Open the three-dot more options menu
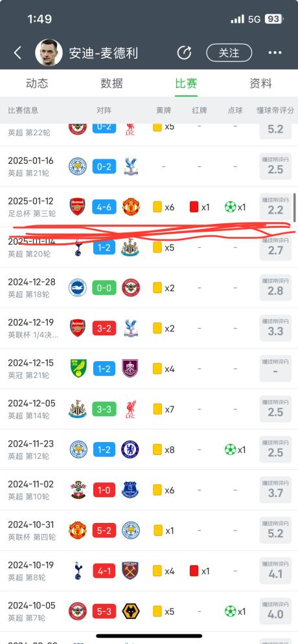Image resolution: width=298 pixels, height=644 pixels. 275,53
